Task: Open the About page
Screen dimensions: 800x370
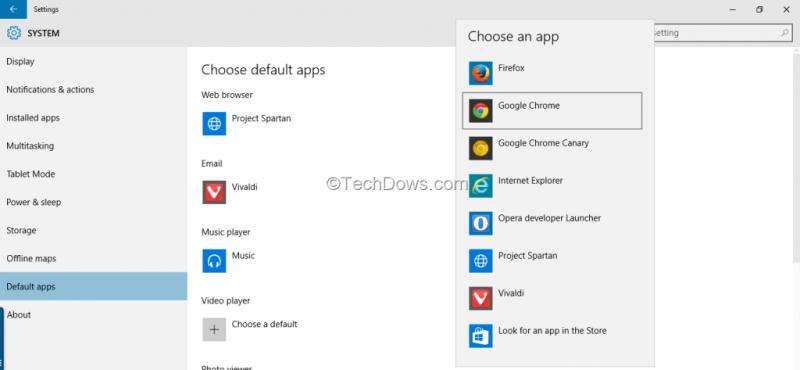Action: click(x=93, y=315)
